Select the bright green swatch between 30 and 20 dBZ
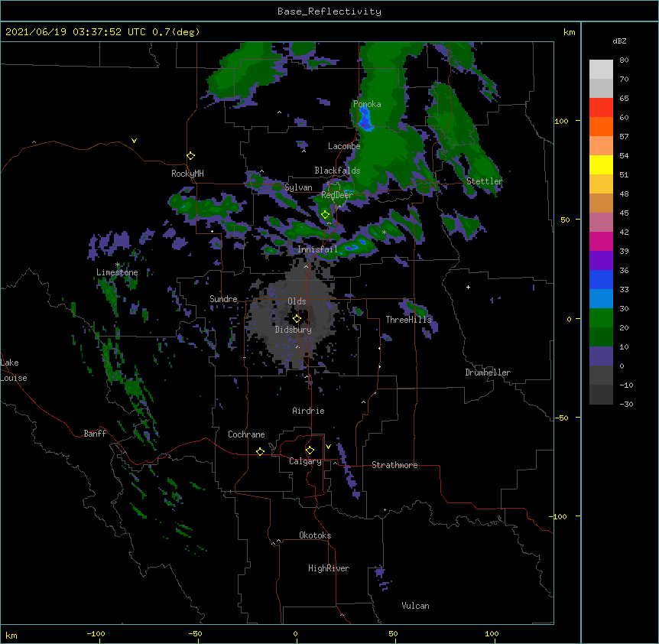This screenshot has width=659, height=644. [x=601, y=318]
